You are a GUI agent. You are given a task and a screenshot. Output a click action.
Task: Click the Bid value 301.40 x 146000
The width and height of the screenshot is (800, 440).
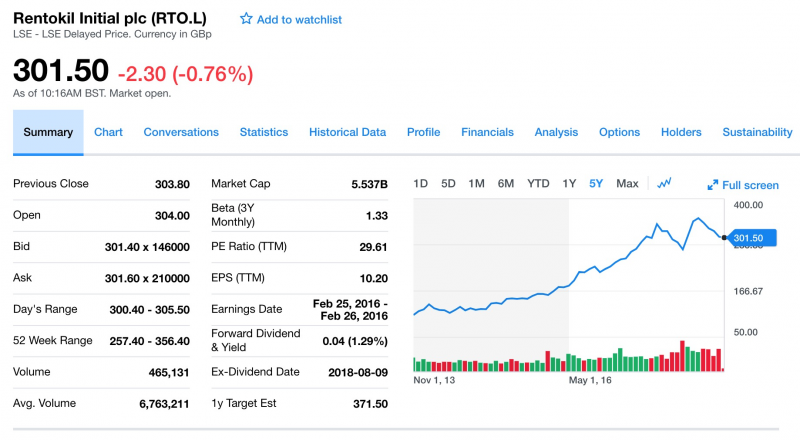click(x=147, y=247)
